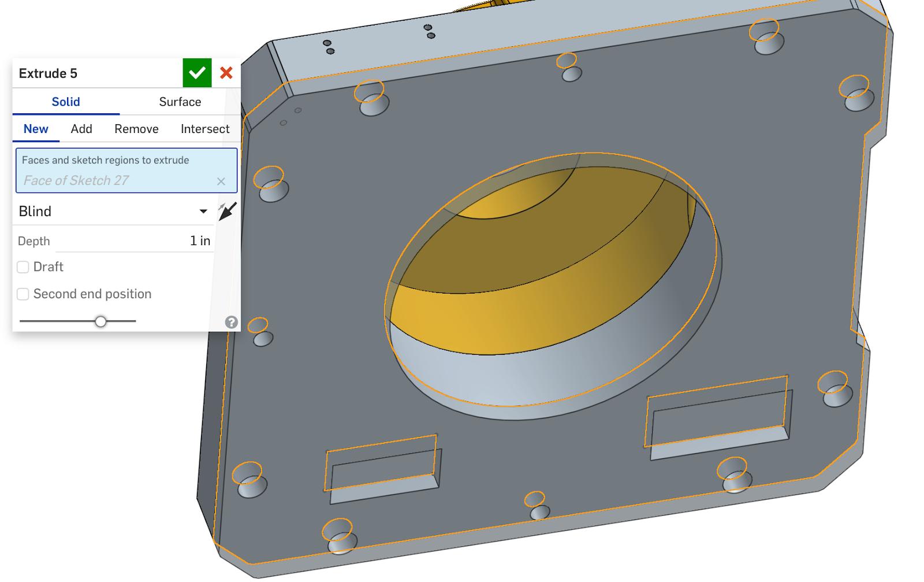Enable the Draft checkbox

coord(23,267)
